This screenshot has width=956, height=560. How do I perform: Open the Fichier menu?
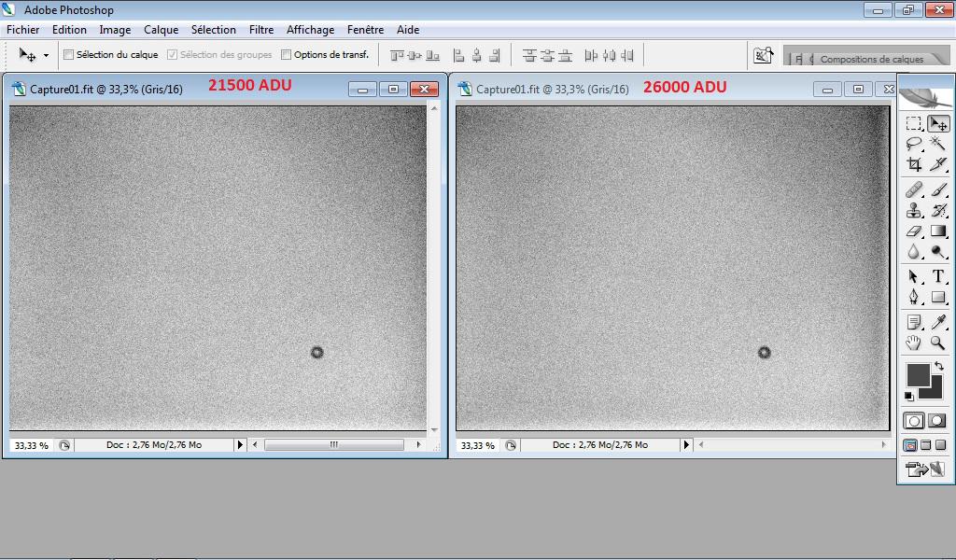pos(22,29)
